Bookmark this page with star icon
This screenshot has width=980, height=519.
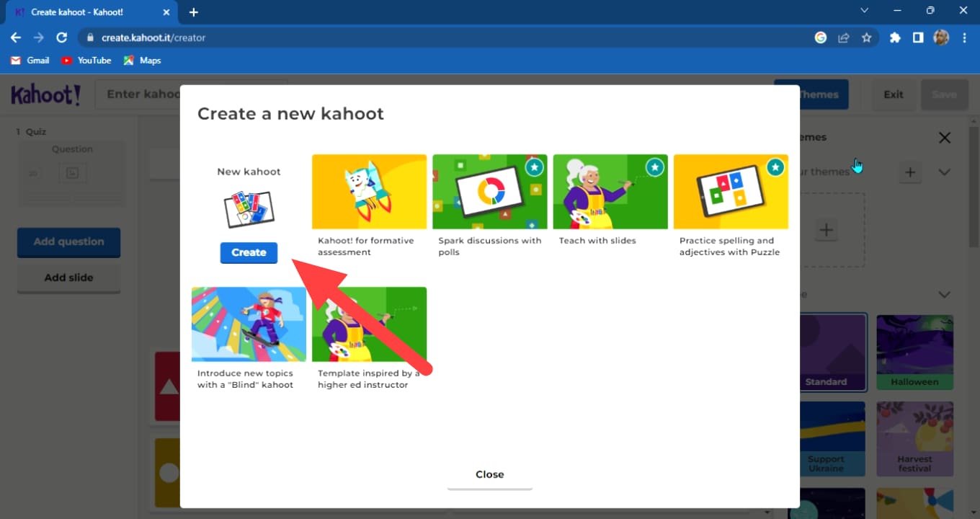[x=866, y=37]
